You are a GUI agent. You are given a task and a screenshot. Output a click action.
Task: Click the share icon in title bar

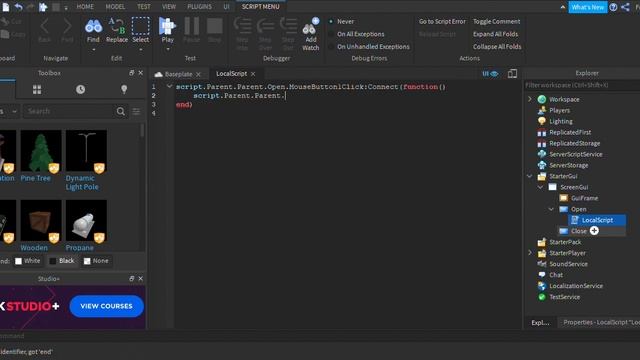[625, 7]
